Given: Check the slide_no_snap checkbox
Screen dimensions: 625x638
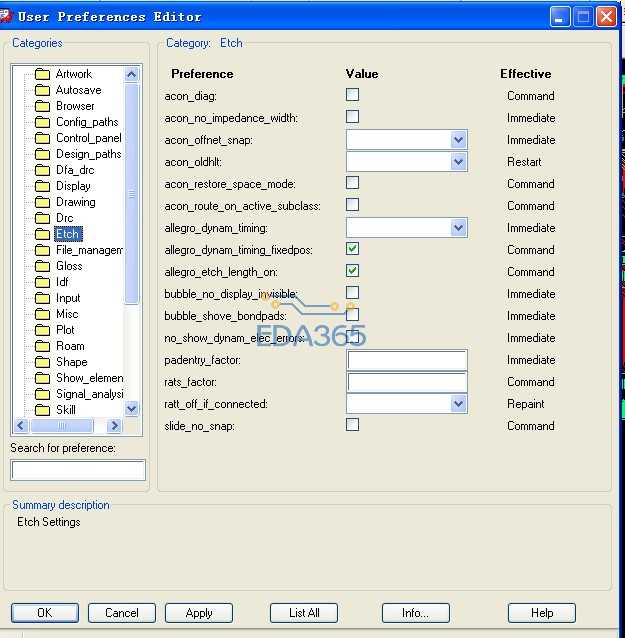Looking at the screenshot, I should [352, 424].
